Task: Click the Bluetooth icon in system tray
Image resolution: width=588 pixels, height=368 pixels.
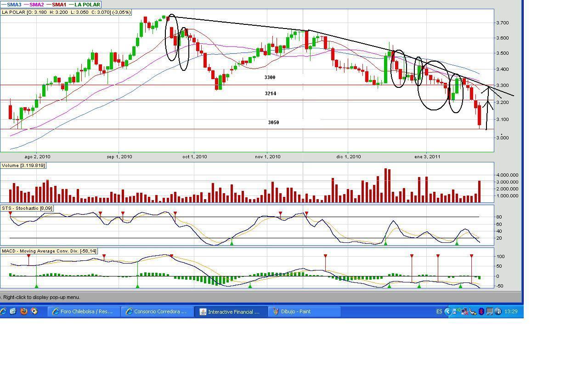Action: [x=481, y=311]
